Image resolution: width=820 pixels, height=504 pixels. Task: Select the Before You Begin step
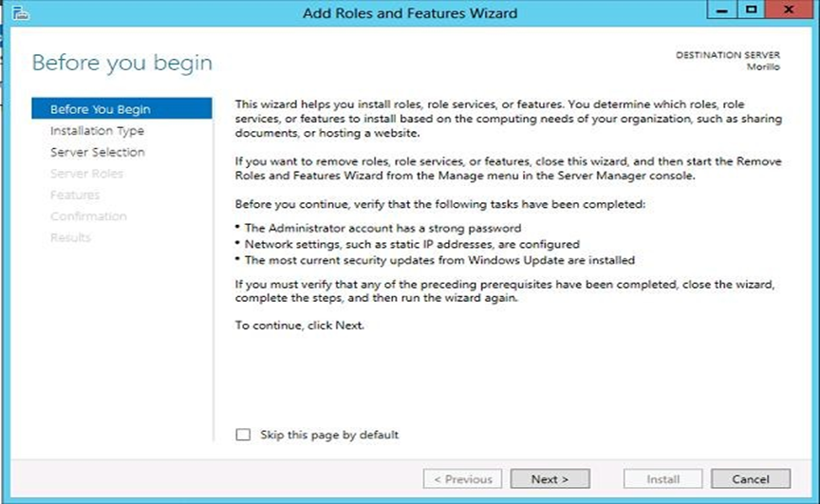[x=100, y=109]
